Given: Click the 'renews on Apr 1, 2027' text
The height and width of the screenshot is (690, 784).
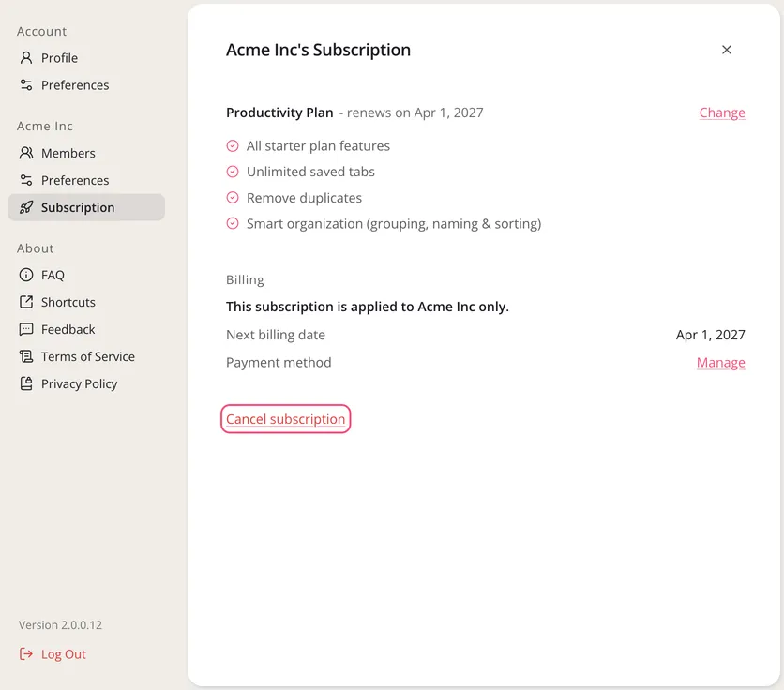Looking at the screenshot, I should click(415, 112).
